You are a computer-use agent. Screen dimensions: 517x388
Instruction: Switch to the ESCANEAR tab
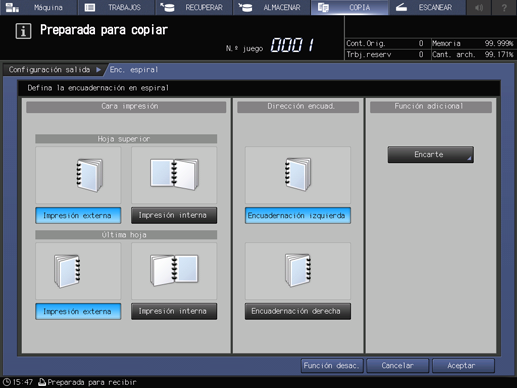(x=427, y=7)
